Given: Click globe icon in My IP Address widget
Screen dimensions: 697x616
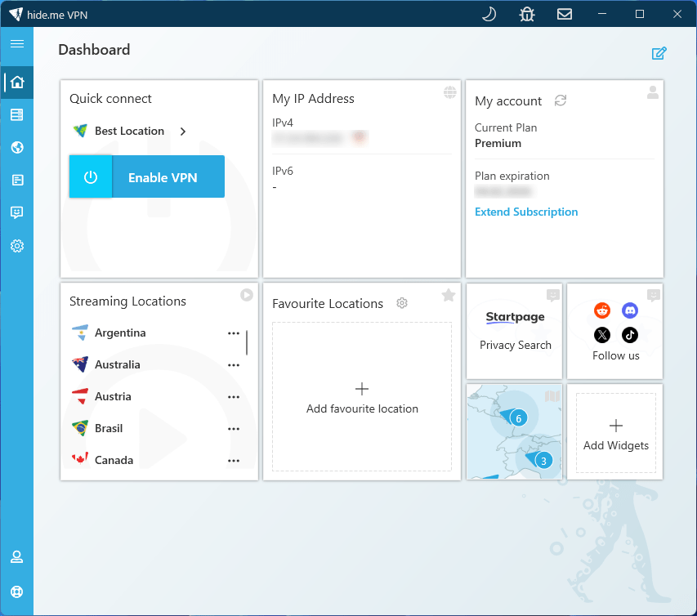Looking at the screenshot, I should (450, 92).
